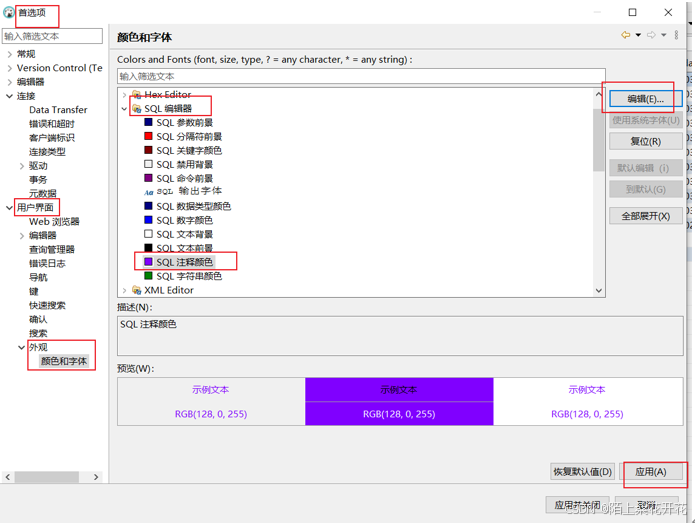Viewport: 695px width, 523px height.
Task: Click the Hex Editor folder icon
Action: point(137,94)
